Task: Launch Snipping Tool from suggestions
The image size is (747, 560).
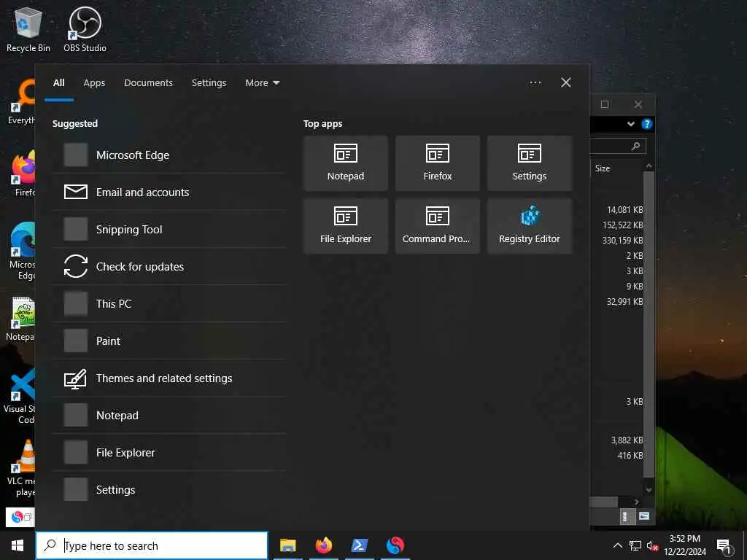Action: [169, 230]
